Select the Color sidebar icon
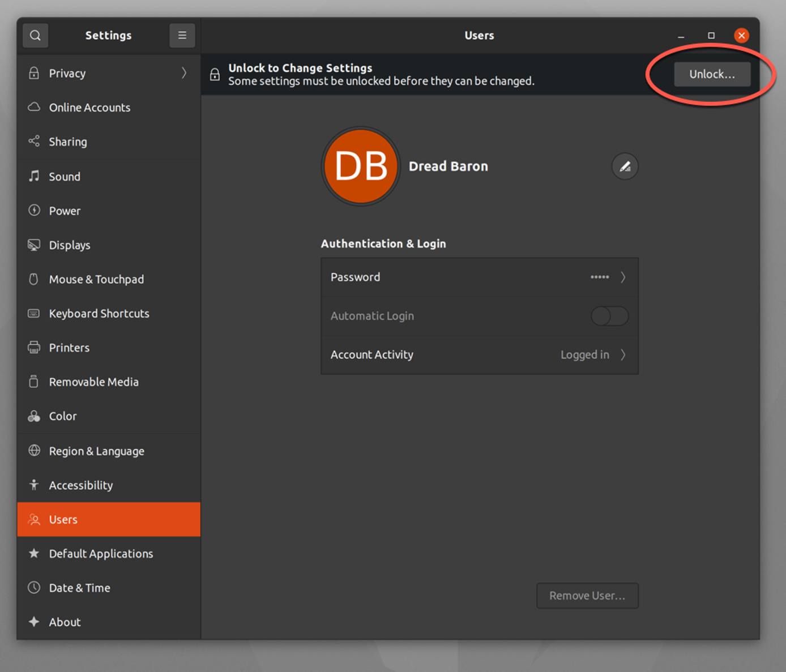Viewport: 786px width, 672px height. tap(34, 416)
